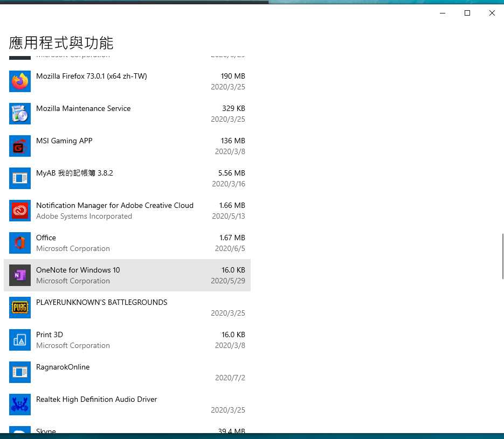
Task: Click the MSI Gaming APP icon
Action: pyautogui.click(x=20, y=146)
